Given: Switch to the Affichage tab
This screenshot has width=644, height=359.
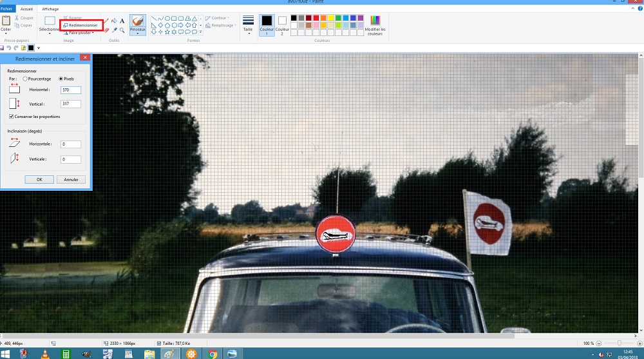Looking at the screenshot, I should (50, 9).
